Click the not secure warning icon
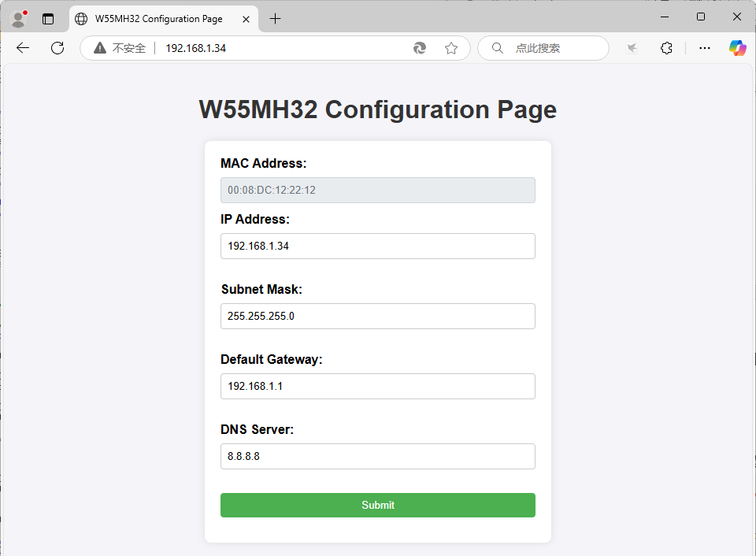The height and width of the screenshot is (556, 756). pos(99,48)
